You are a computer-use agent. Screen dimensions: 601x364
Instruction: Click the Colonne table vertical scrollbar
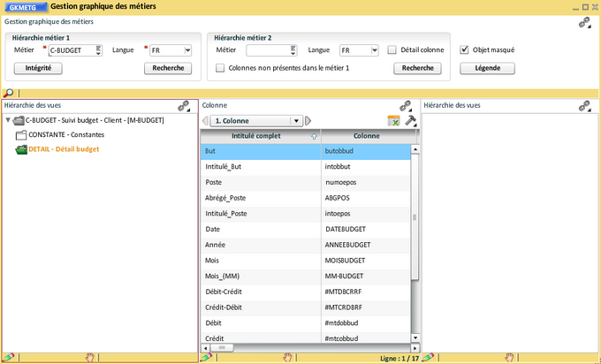click(415, 215)
